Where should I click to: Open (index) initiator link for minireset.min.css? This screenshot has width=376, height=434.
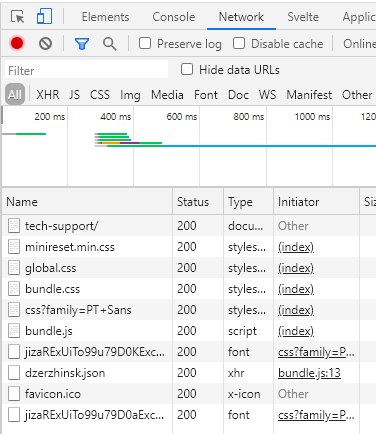coord(296,247)
